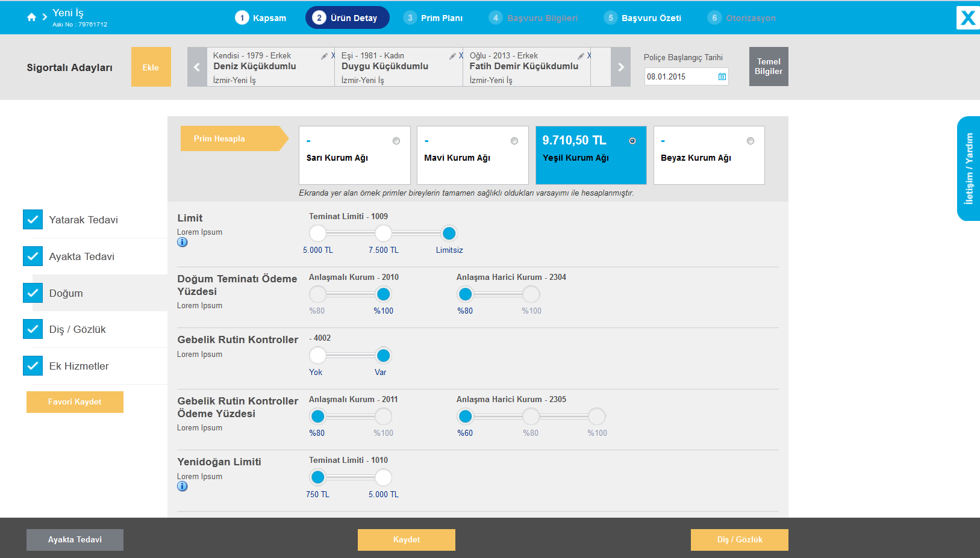Choose the Yeşil Kurum Ağı price card
This screenshot has height=558, width=980.
591,155
